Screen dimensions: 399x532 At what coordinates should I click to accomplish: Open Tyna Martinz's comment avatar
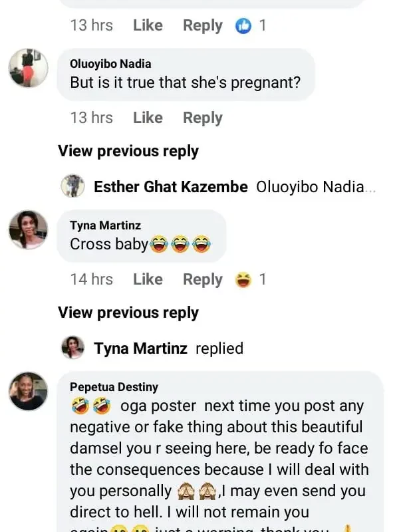(28, 229)
